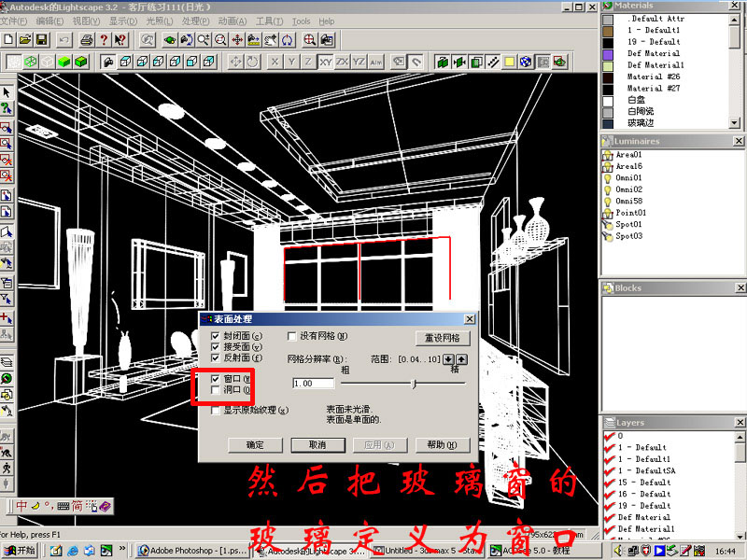
Task: Click the 开始 Start button on taskbar
Action: click(19, 551)
